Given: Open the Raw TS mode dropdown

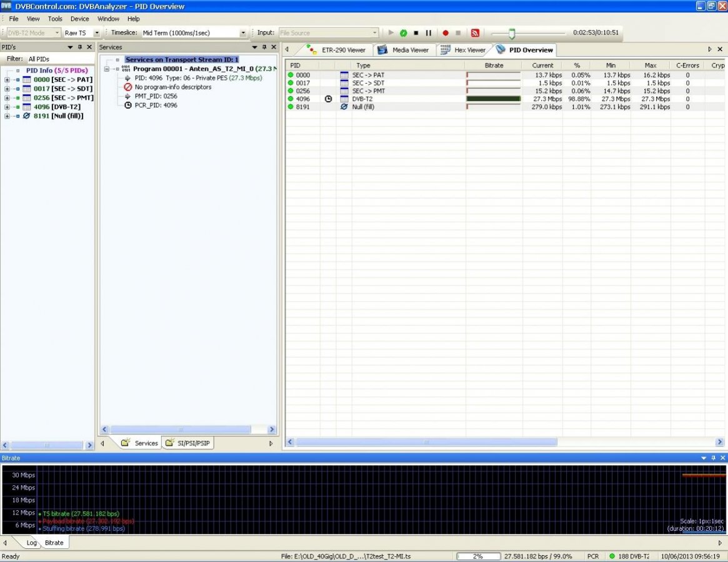Looking at the screenshot, I should (97, 33).
